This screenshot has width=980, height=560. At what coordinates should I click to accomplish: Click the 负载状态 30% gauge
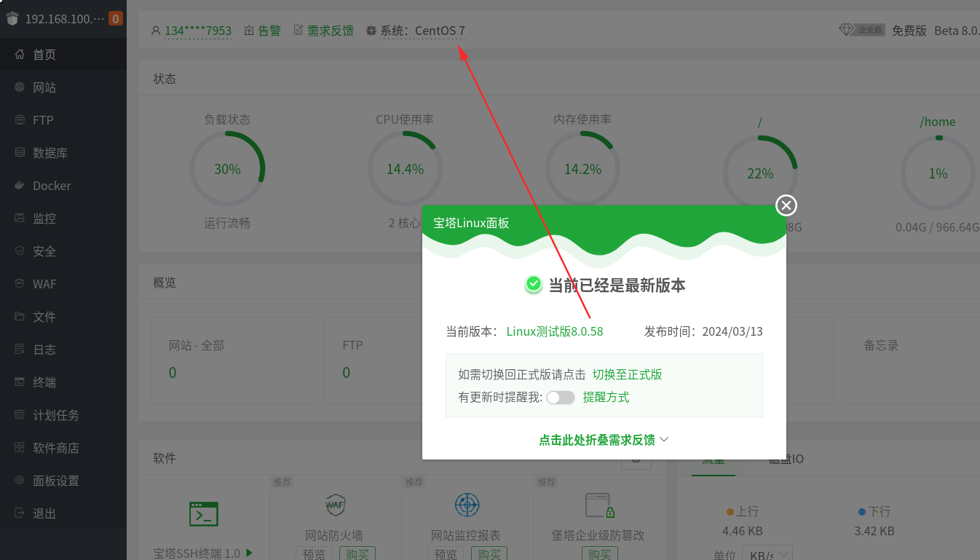pyautogui.click(x=227, y=169)
